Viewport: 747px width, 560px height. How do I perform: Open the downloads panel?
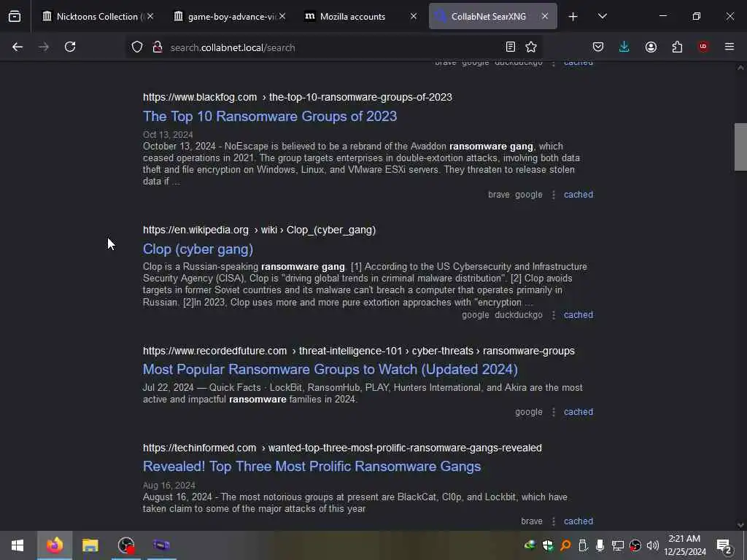click(624, 47)
